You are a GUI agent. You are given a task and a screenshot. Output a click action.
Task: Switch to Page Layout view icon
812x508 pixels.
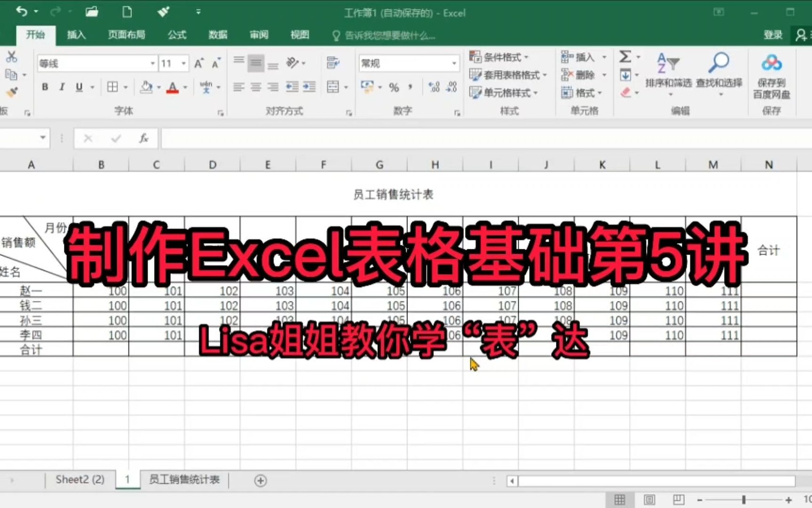coord(649,500)
